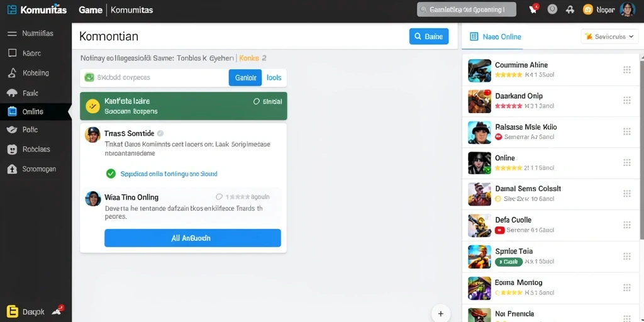Open drag handle menu for Coumime Atine
644x322 pixels.
(627, 70)
